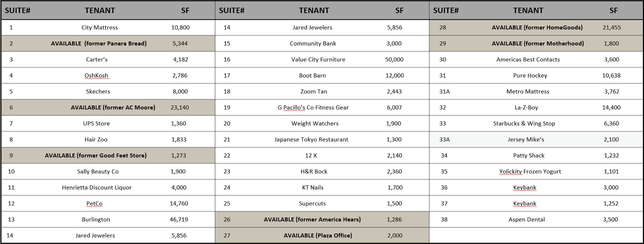The width and height of the screenshot is (644, 244).
Task: Select suite number 31A cell
Action: [444, 91]
